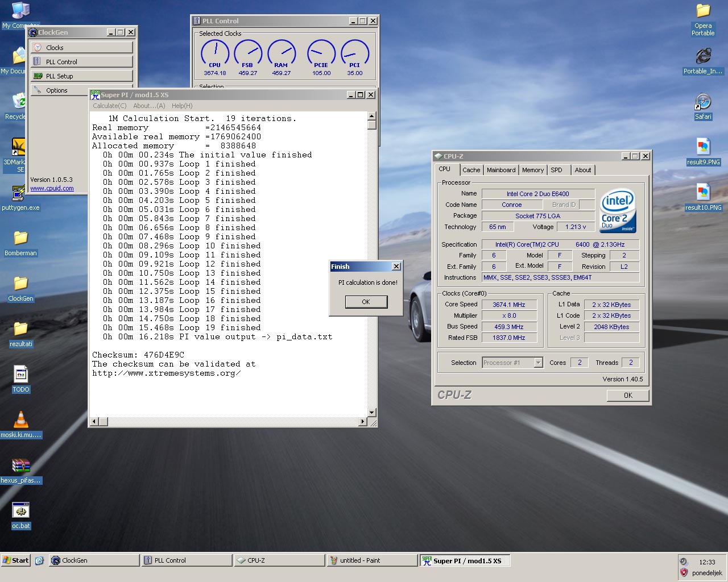Screen dimensions: 728x582
Task: Close the CPU-Z window with OK
Action: coord(628,396)
